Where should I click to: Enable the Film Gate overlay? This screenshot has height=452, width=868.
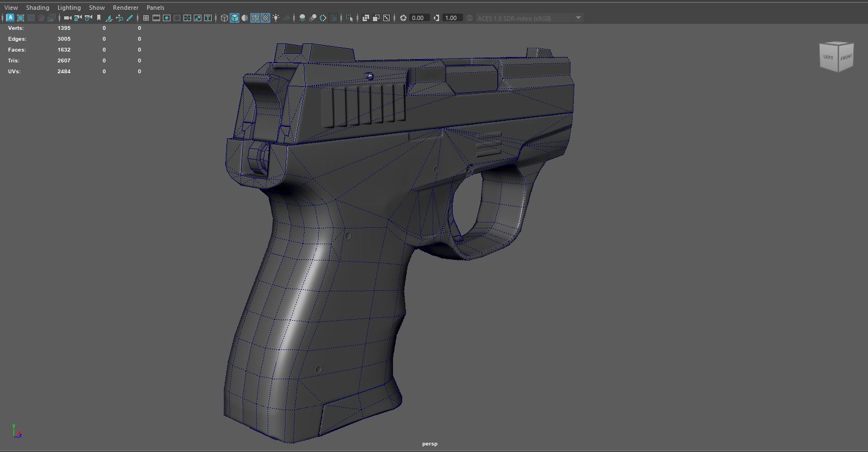coord(156,18)
